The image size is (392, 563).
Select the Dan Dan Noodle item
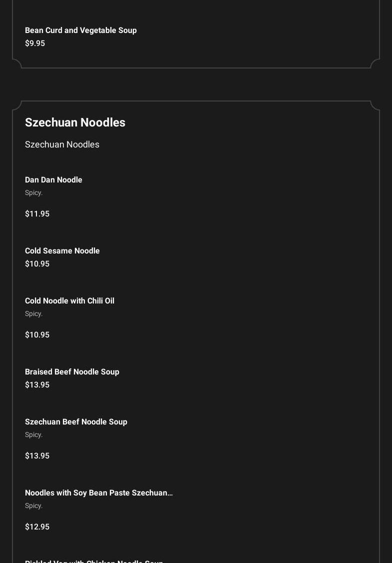coord(53,179)
